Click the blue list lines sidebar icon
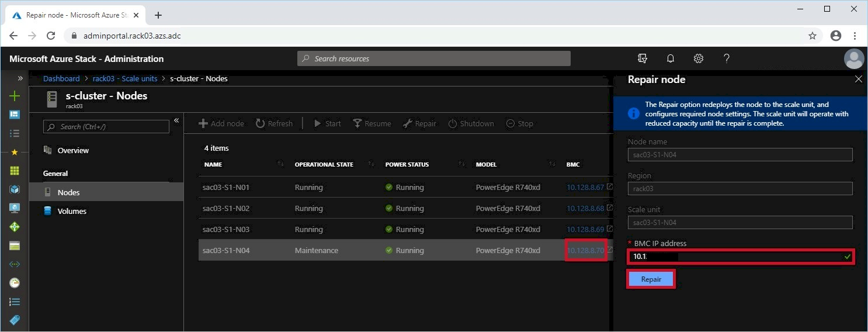 (x=15, y=302)
